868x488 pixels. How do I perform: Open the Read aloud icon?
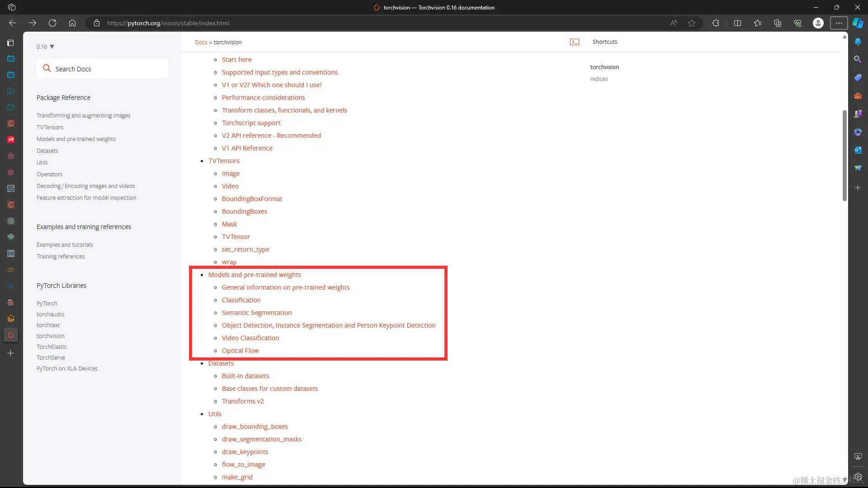674,23
